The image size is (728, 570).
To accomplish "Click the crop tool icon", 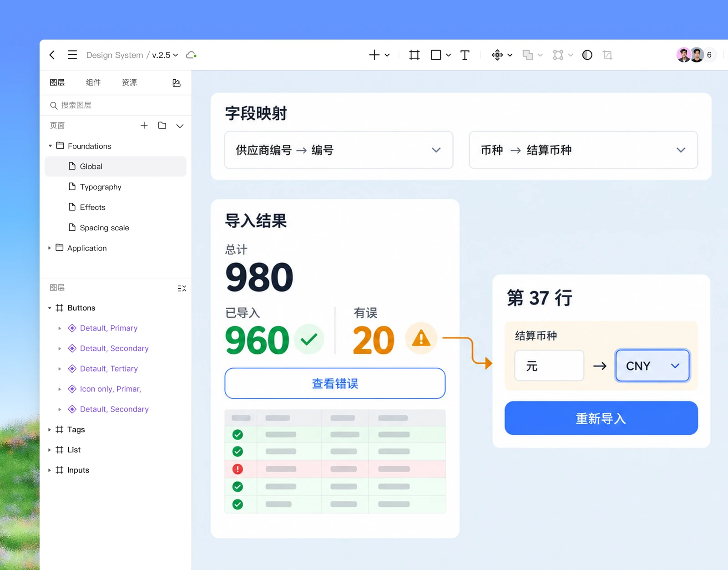I will [x=607, y=55].
